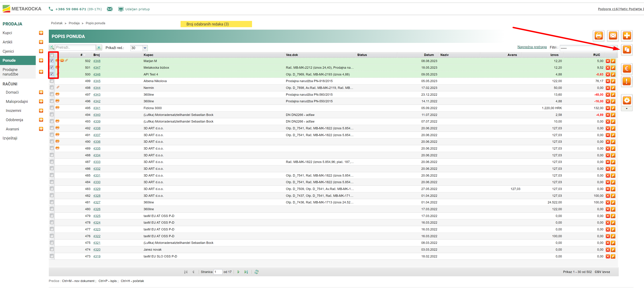
Task: Tick checkbox for Albena Nikolova row
Action: click(51, 81)
